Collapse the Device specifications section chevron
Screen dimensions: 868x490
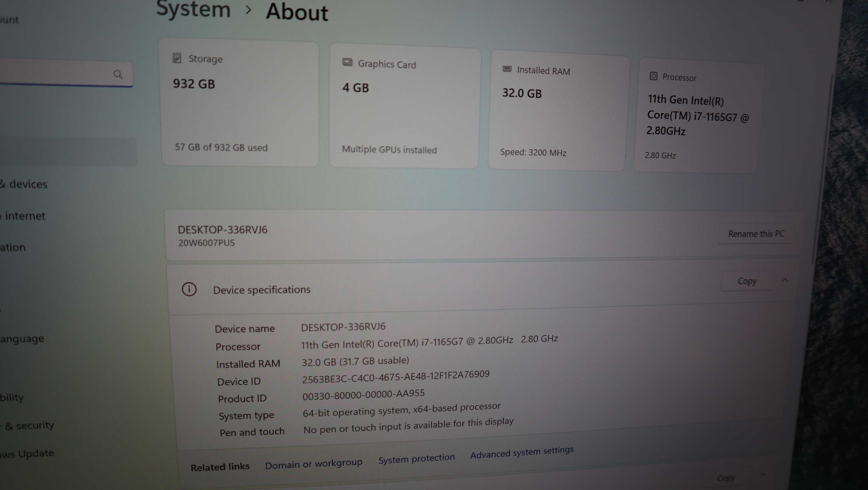pos(785,280)
